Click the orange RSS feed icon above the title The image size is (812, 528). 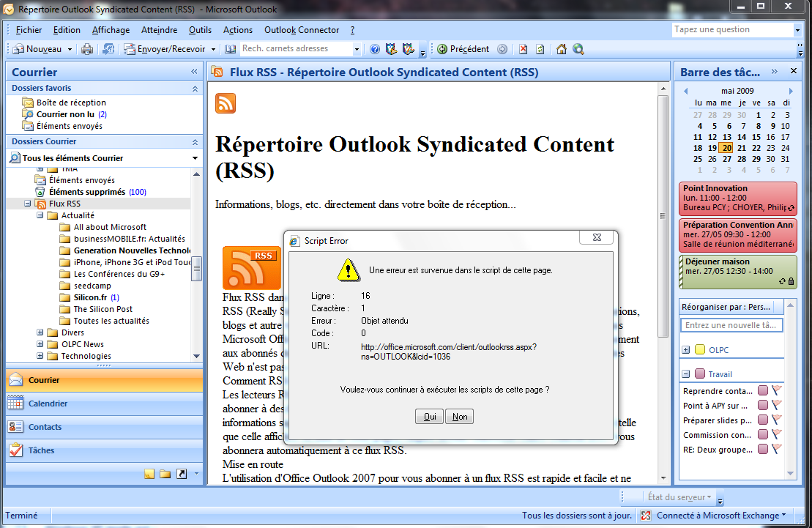[x=226, y=103]
